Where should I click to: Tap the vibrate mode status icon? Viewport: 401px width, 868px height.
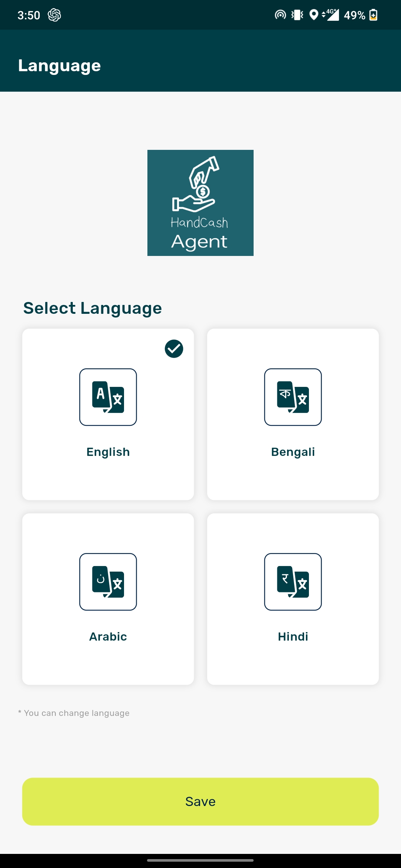pyautogui.click(x=297, y=15)
